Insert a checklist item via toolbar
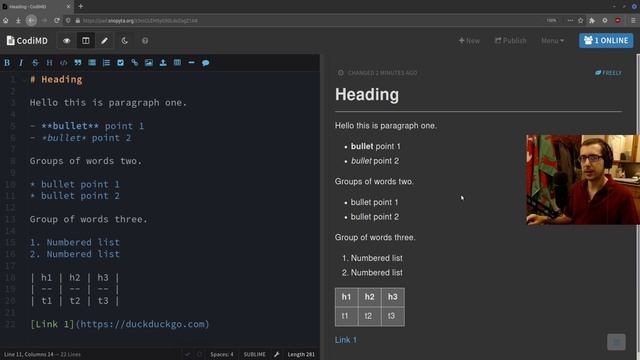640x360 pixels. (120, 62)
